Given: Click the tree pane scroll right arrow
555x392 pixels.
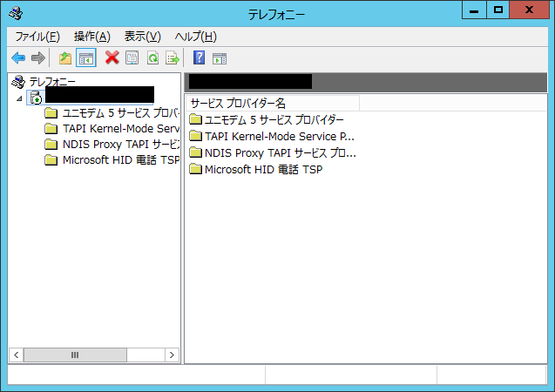Looking at the screenshot, I should (172, 355).
